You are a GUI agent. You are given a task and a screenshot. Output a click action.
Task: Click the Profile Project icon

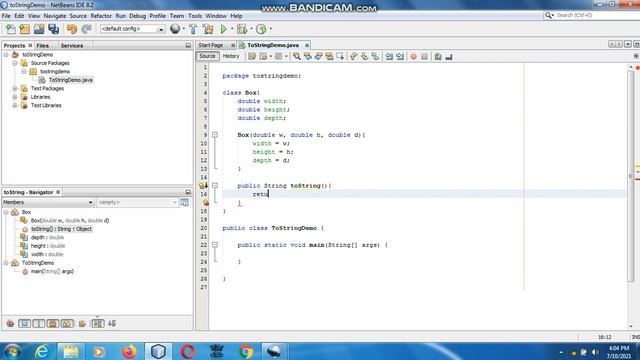point(261,29)
